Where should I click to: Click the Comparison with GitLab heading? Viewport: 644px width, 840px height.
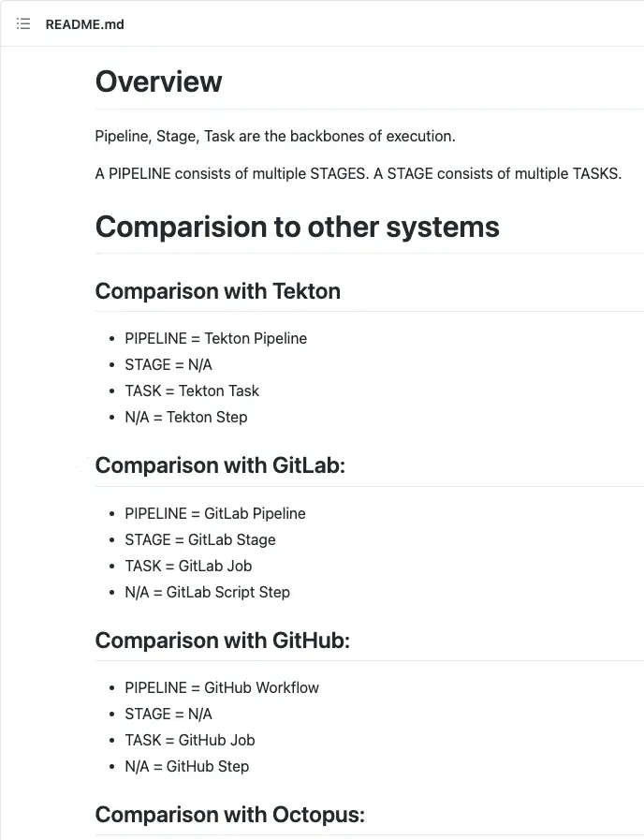click(x=220, y=465)
